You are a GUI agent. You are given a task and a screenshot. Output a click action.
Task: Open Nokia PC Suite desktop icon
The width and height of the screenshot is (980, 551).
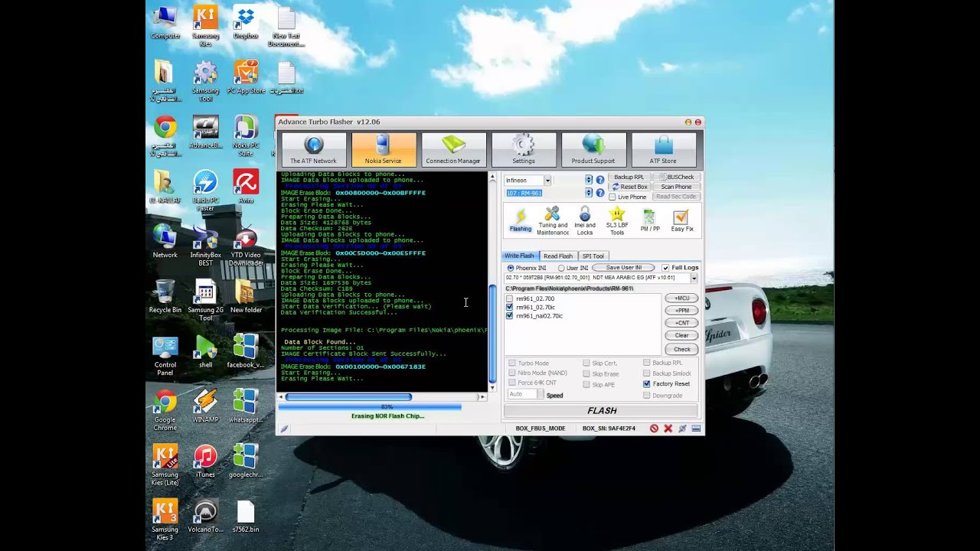pyautogui.click(x=245, y=136)
